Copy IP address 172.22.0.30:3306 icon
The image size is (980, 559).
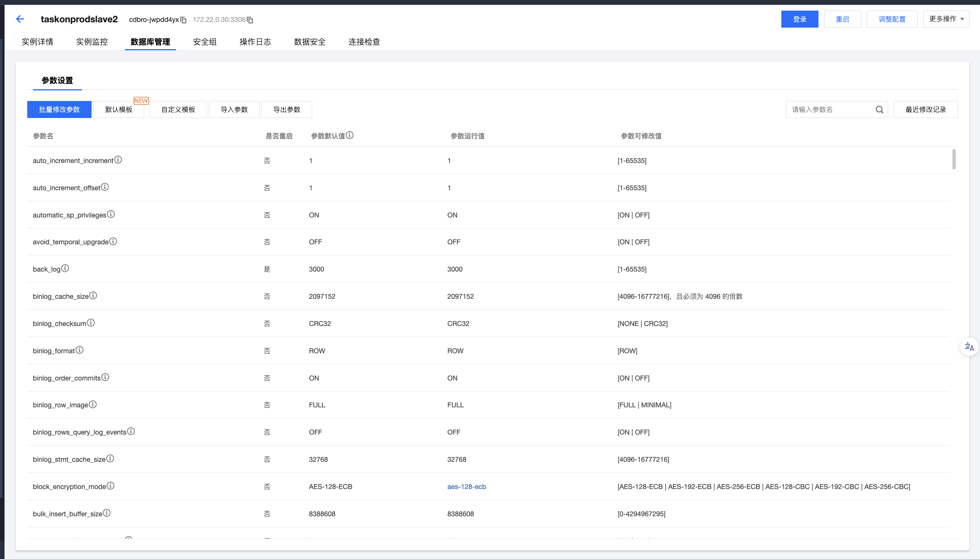250,20
